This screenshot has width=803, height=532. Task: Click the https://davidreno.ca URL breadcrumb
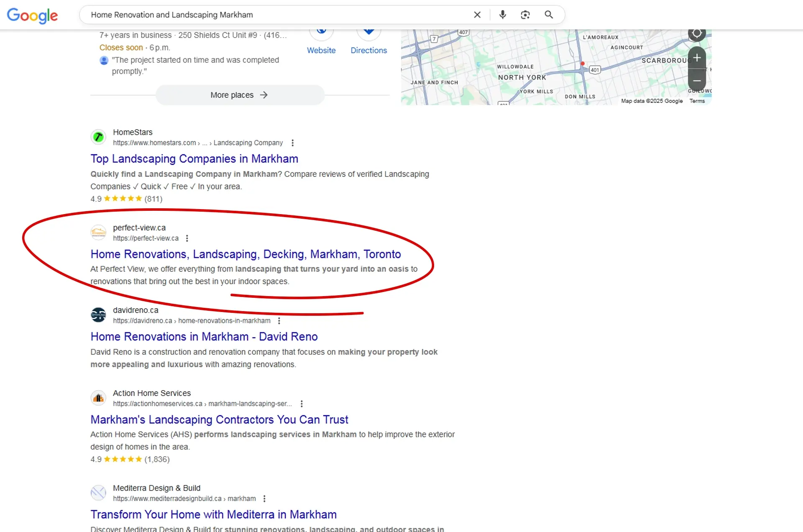(192, 320)
